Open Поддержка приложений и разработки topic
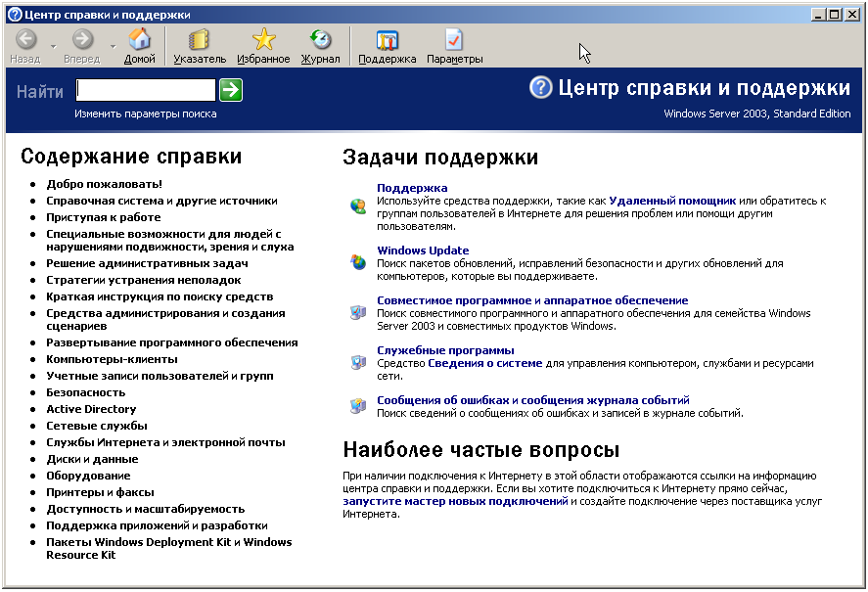 [157, 525]
